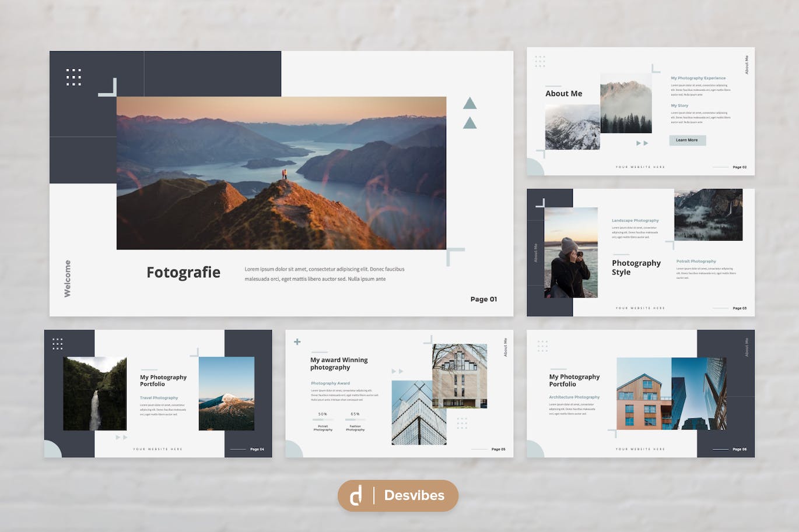Image resolution: width=799 pixels, height=532 pixels.
Task: Select the snow-capped mountain photo on Page 04
Action: [x=226, y=393]
